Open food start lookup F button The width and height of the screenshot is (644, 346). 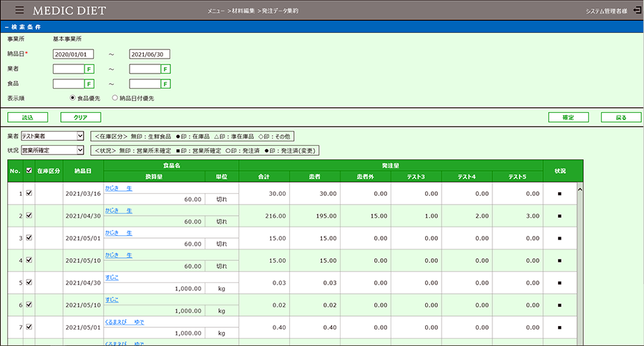(89, 84)
